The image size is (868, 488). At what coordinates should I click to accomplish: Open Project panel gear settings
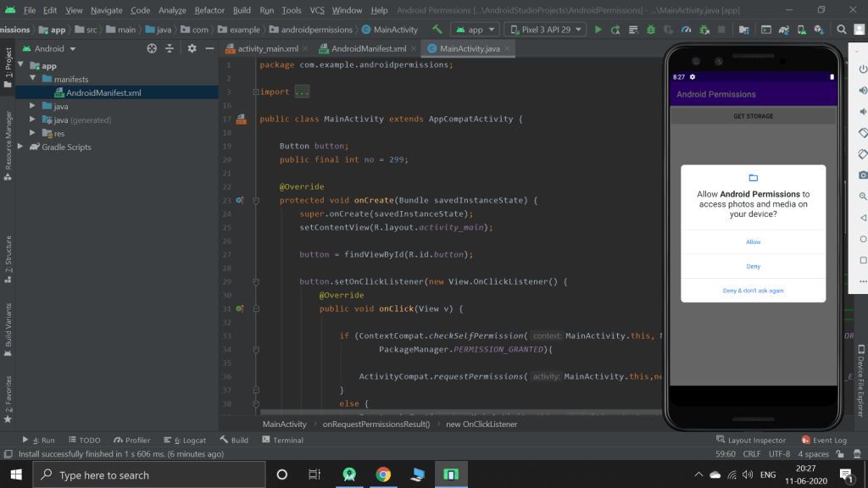(x=192, y=49)
